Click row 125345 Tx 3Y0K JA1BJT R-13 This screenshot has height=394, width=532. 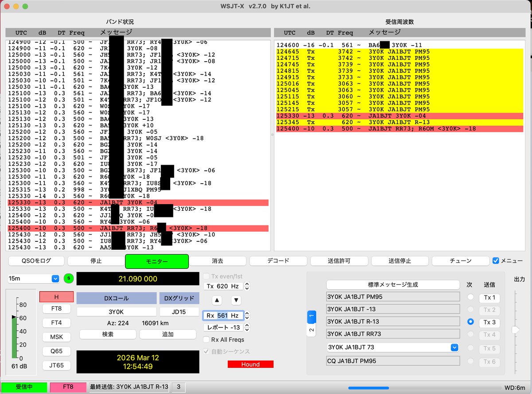pos(399,122)
